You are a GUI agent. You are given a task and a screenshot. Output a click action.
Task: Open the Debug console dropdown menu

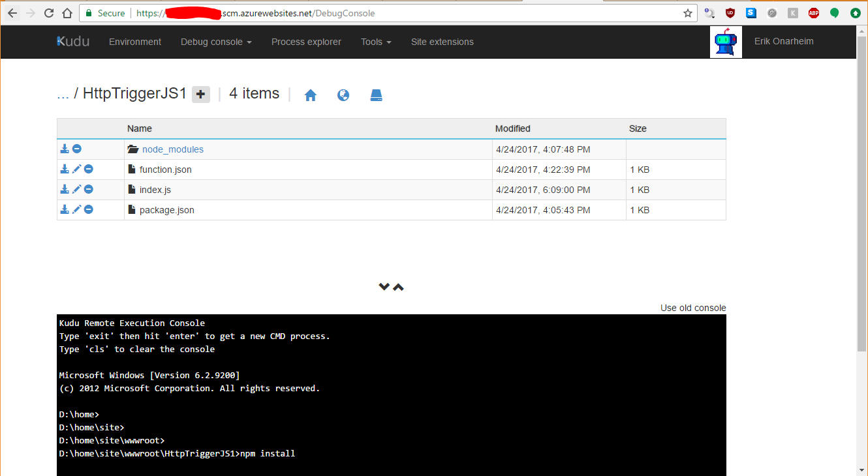click(x=216, y=42)
